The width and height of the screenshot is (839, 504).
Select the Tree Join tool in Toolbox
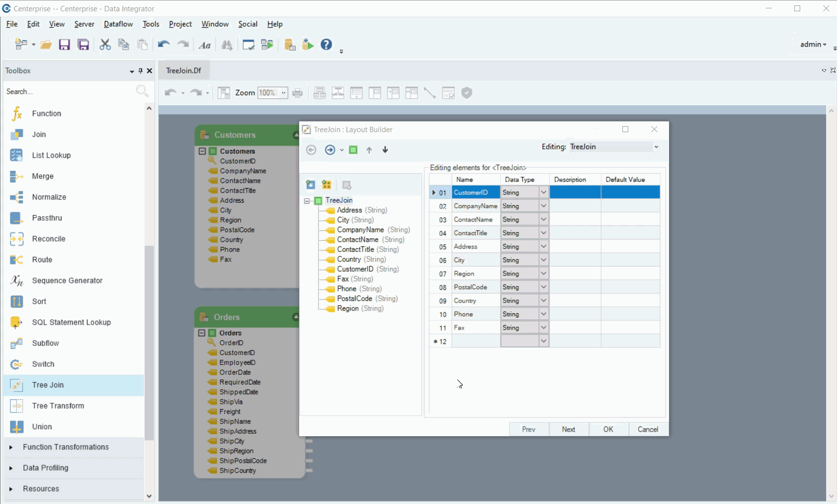click(48, 385)
